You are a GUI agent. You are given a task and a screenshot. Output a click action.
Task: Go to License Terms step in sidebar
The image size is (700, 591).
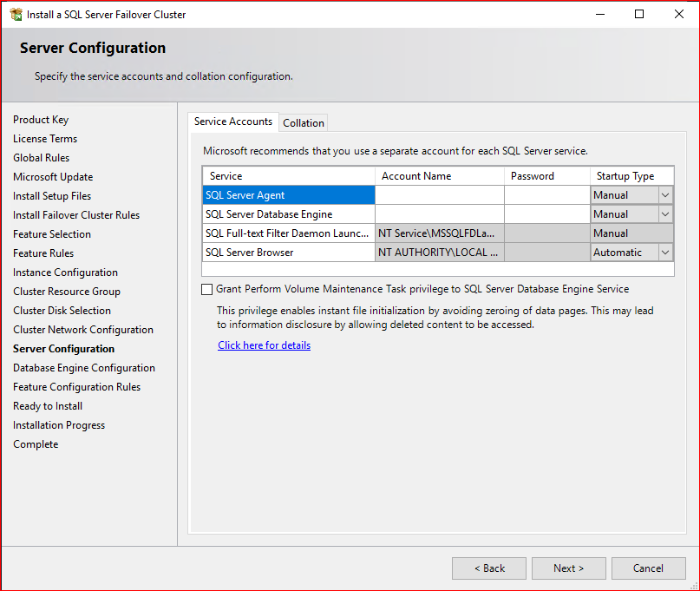coord(45,139)
